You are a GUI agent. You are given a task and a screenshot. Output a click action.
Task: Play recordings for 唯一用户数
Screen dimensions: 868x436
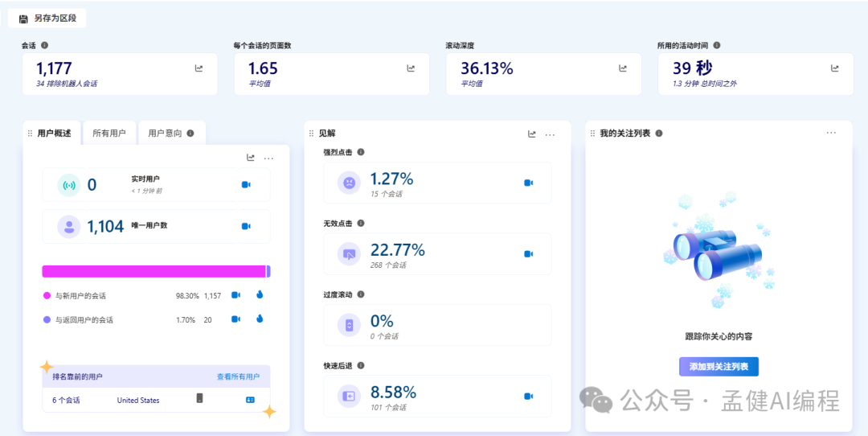click(x=247, y=226)
